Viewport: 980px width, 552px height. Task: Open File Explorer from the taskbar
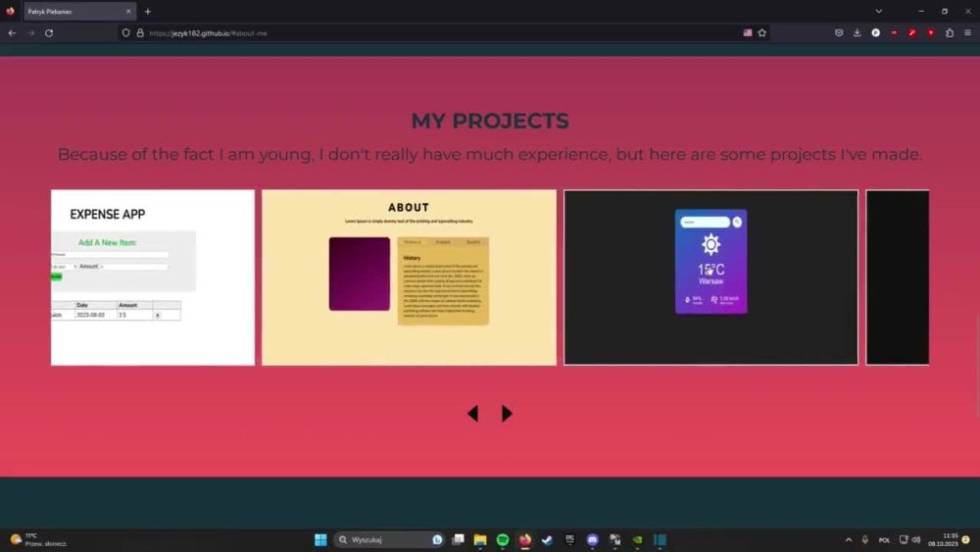pos(480,539)
